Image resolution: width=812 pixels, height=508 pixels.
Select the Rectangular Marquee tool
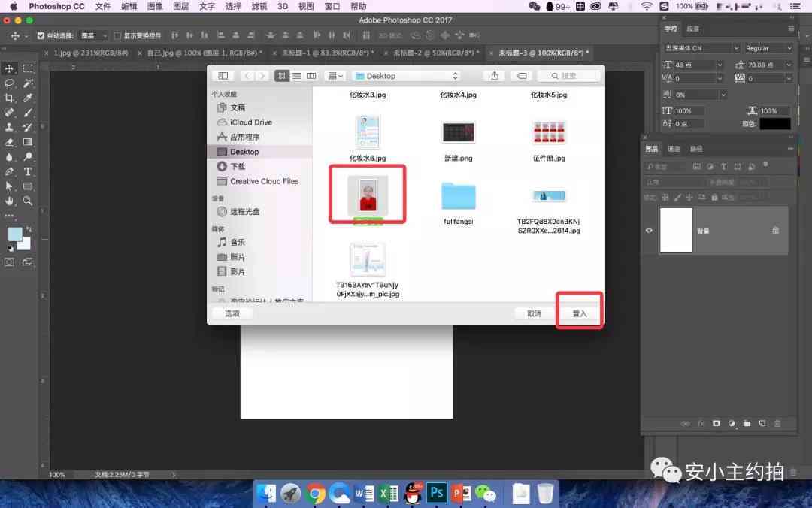28,68
